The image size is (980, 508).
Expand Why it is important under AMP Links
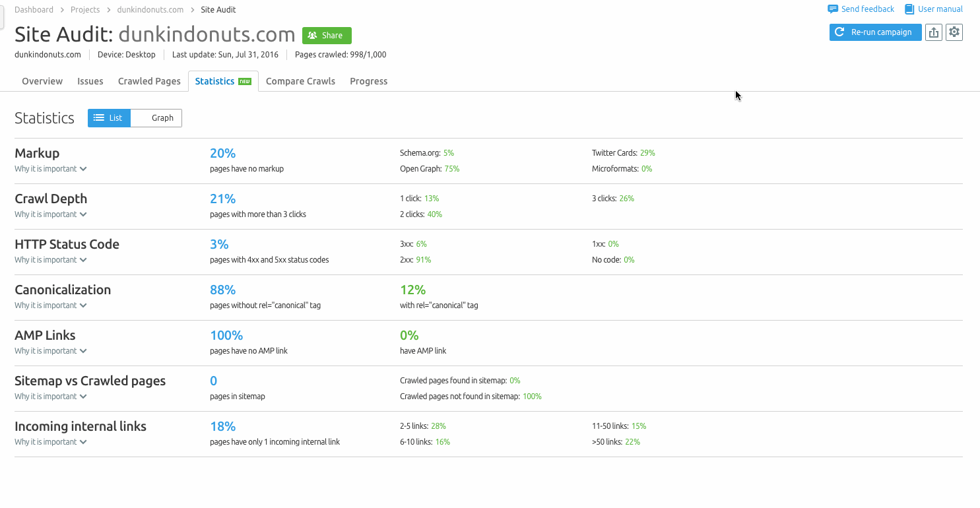[x=51, y=351]
